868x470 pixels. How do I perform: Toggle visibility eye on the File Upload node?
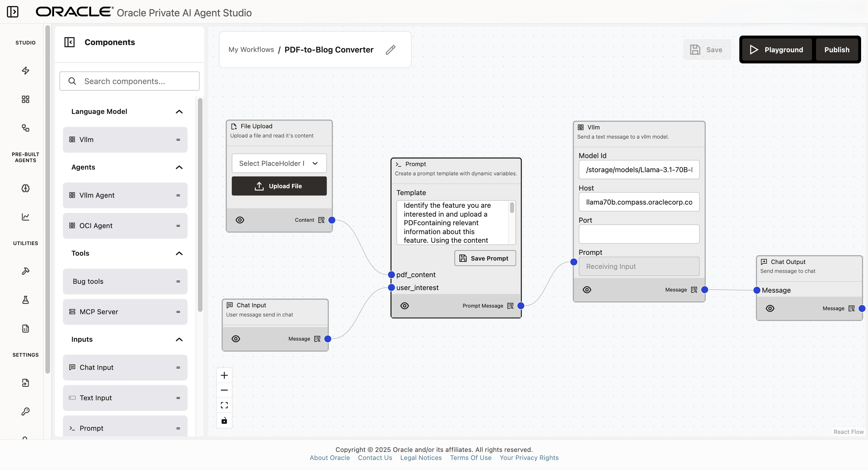click(x=240, y=220)
